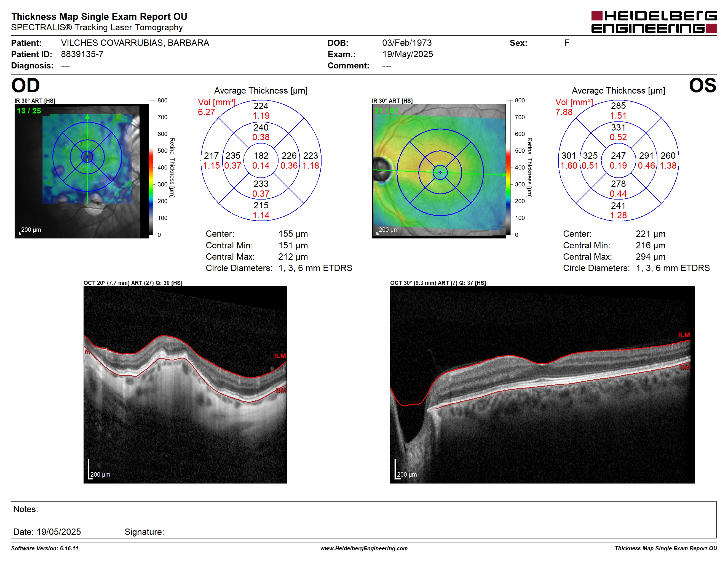Open the www.HeidelbergEngineering.com link

(x=364, y=548)
